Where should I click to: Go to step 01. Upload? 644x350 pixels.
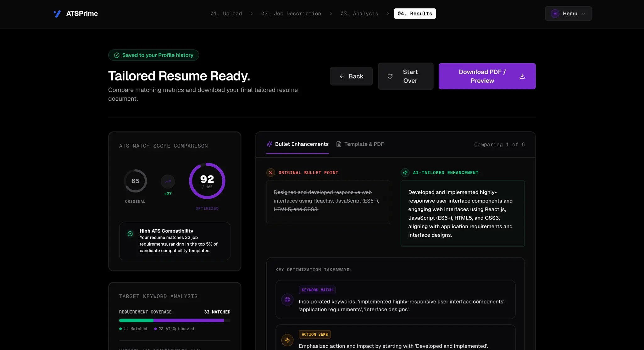coord(226,14)
